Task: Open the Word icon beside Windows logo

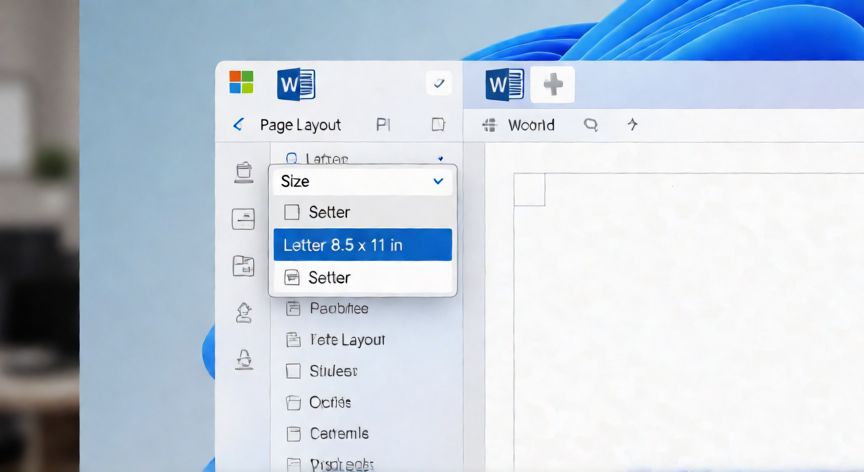Action: 296,84
